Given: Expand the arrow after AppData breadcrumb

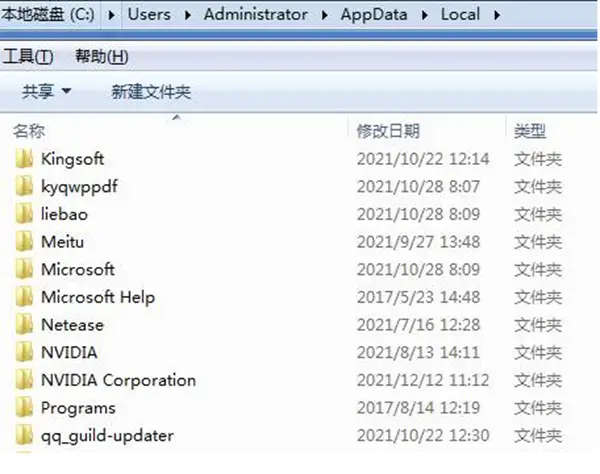Looking at the screenshot, I should coord(424,15).
